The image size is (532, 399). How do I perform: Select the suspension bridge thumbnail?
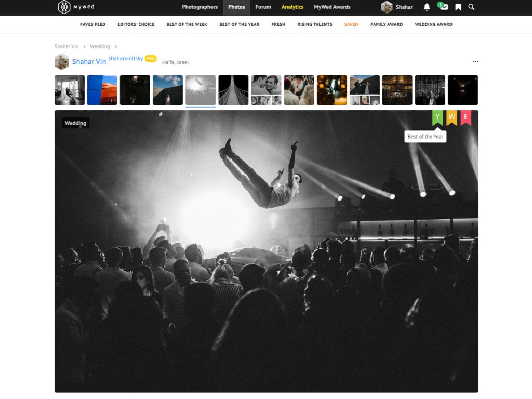[233, 90]
